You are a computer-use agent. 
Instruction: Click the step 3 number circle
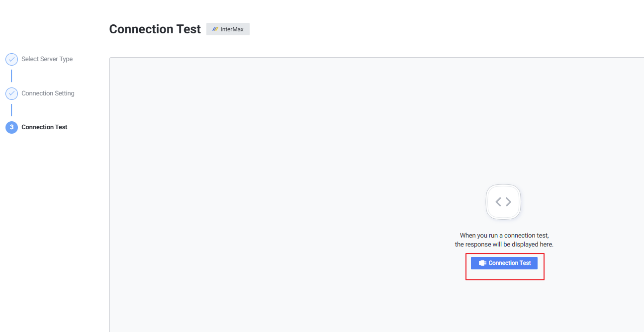(11, 127)
